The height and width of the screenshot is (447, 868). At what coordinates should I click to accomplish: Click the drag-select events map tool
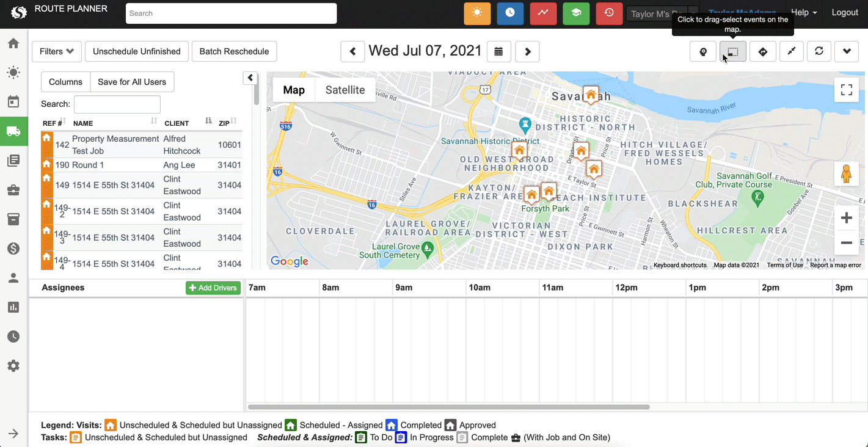732,52
